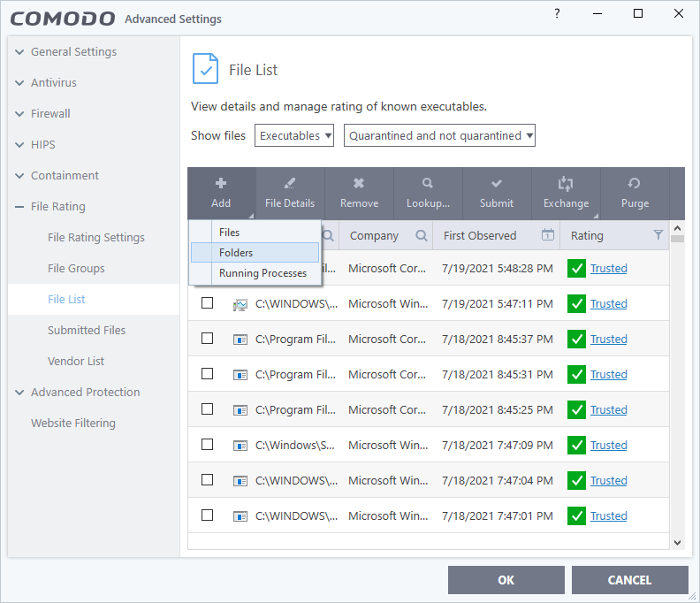This screenshot has width=700, height=603.
Task: Click scrollbar up arrow of file list
Action: pyautogui.click(x=677, y=228)
